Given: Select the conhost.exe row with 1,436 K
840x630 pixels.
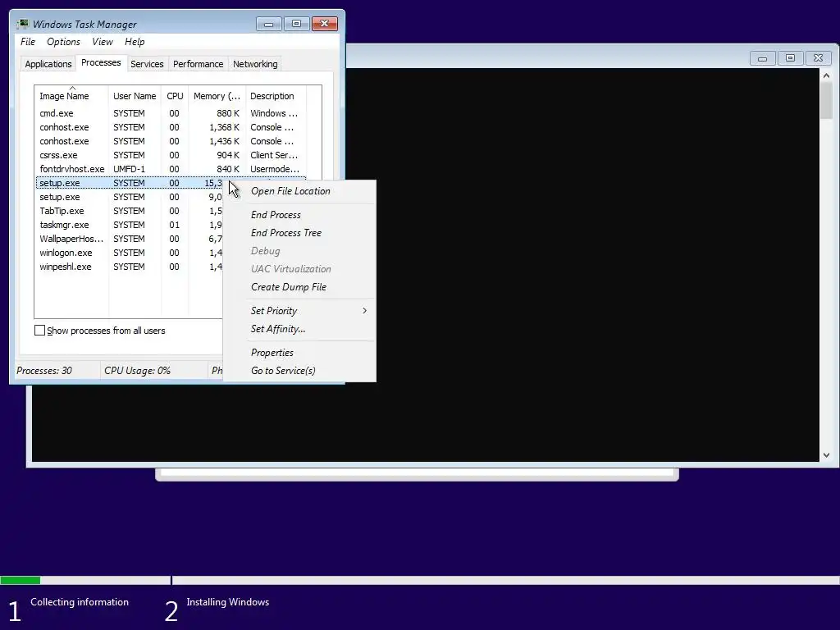Looking at the screenshot, I should pos(171,141).
